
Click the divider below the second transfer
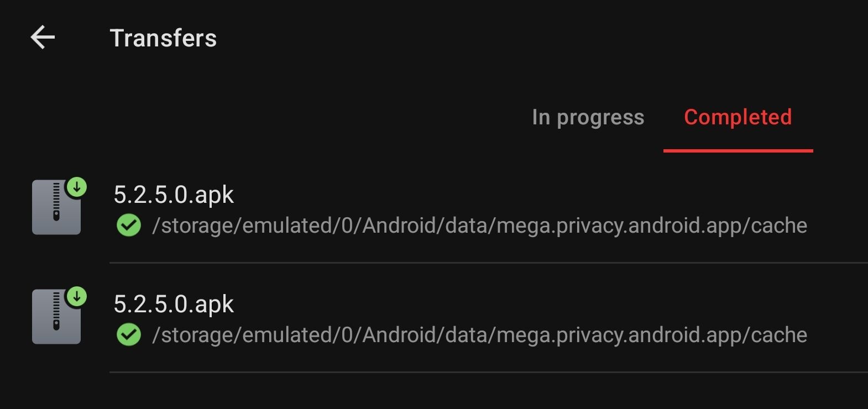click(489, 372)
